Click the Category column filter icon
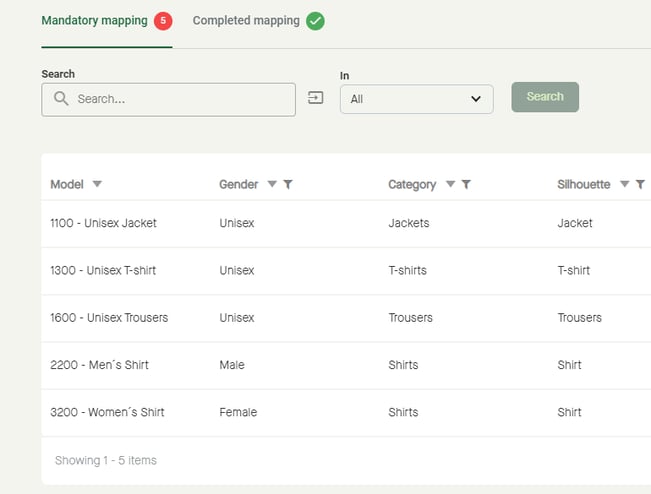Screen dimensions: 651x494 467,185
